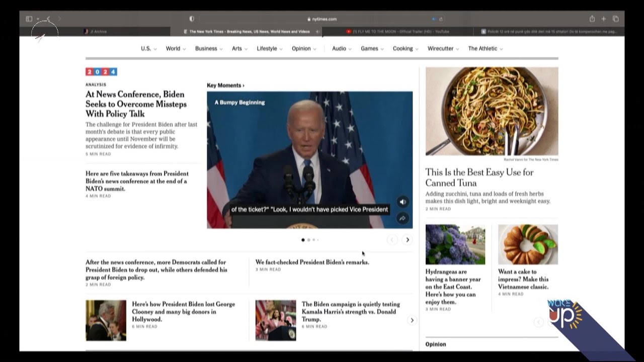
Task: Toggle the Safari sidebar icon
Action: pyautogui.click(x=29, y=19)
